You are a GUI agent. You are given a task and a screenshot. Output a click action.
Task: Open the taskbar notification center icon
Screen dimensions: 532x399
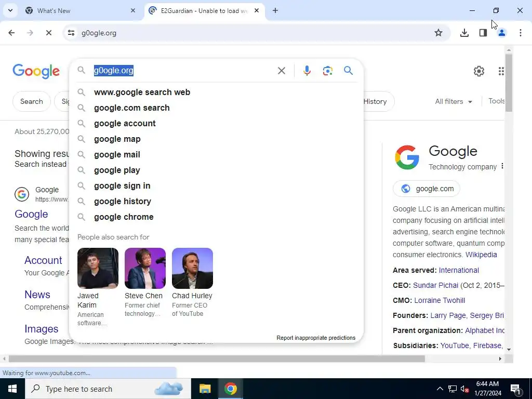coord(516,389)
